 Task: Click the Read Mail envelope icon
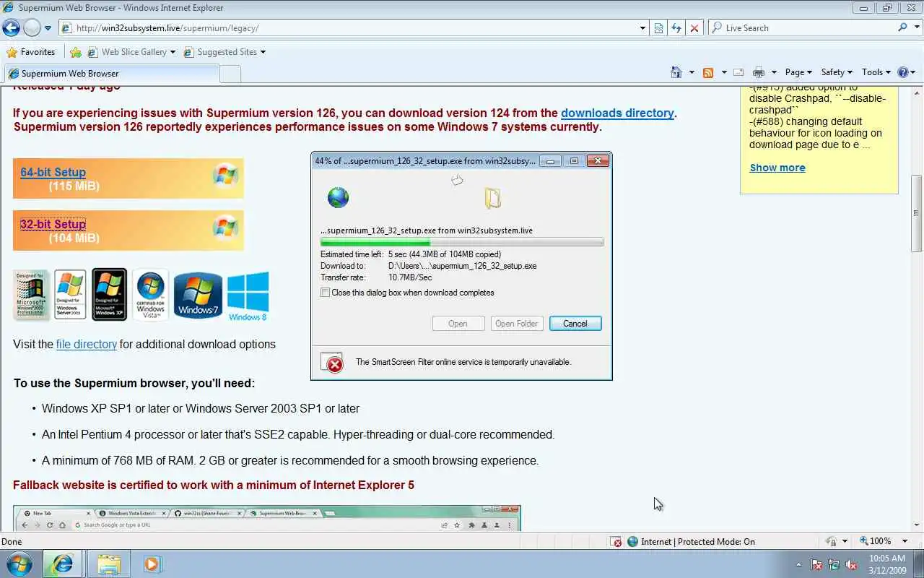(738, 72)
